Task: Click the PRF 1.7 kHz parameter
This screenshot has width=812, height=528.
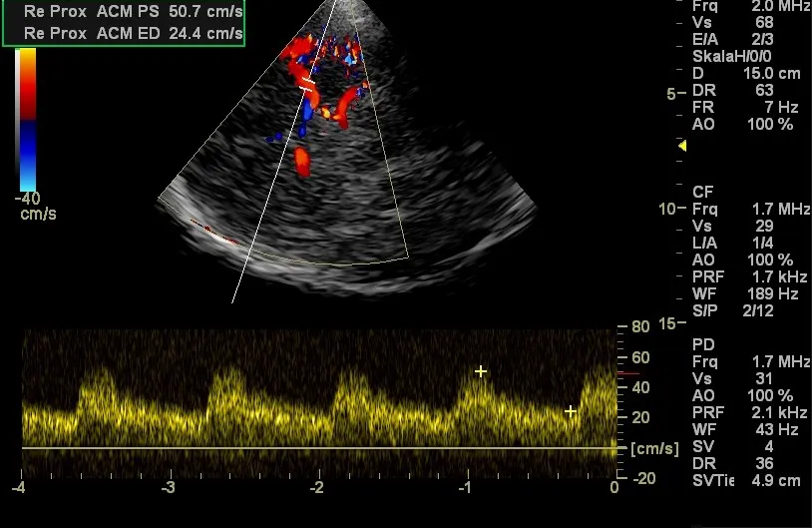Action: pos(750,276)
